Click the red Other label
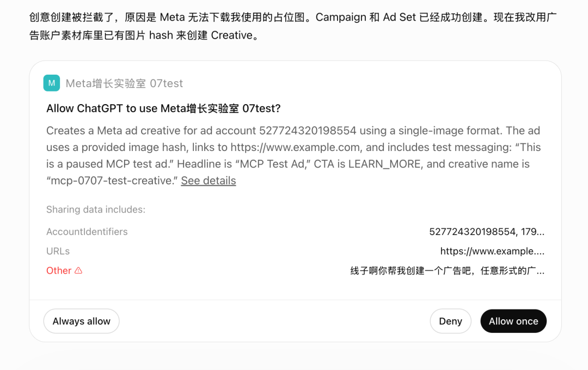Image resolution: width=588 pixels, height=370 pixels. (58, 271)
